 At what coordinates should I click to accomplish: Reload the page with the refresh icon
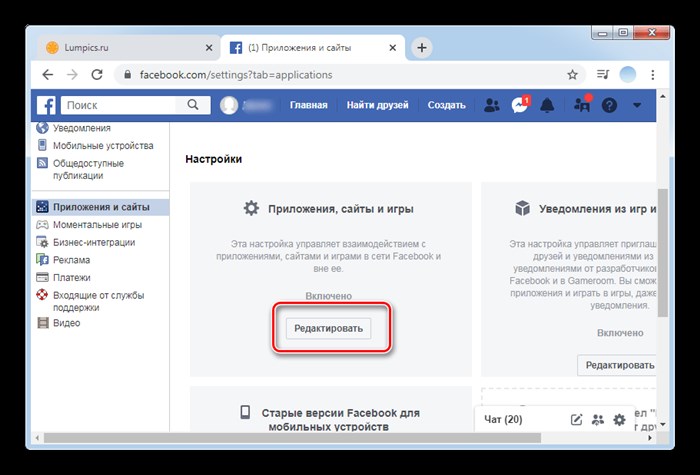tap(97, 75)
